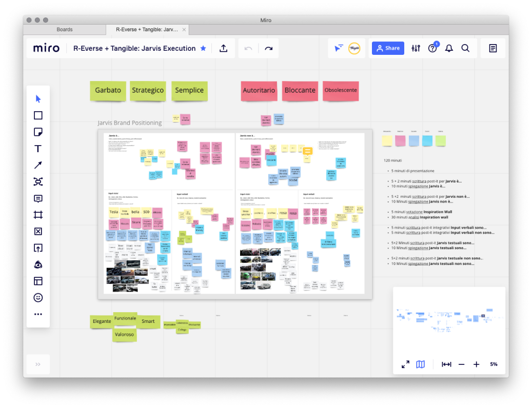The height and width of the screenshot is (408, 532).
Task: Click the export board upload icon
Action: 223,48
